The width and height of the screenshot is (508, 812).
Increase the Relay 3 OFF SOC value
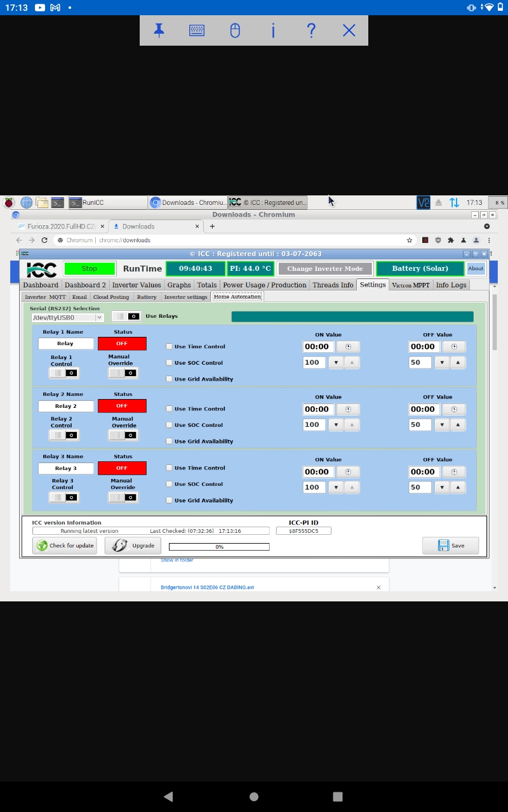458,487
